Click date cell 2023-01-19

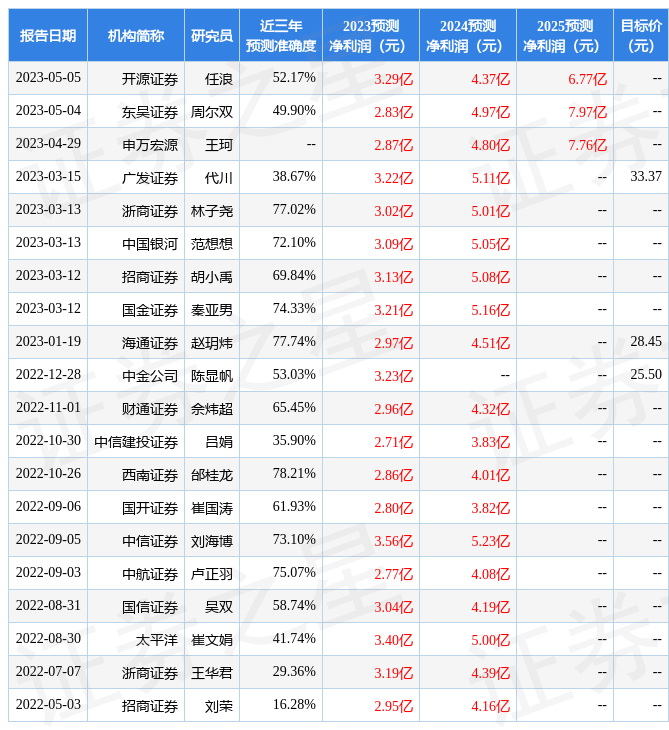click(48, 341)
